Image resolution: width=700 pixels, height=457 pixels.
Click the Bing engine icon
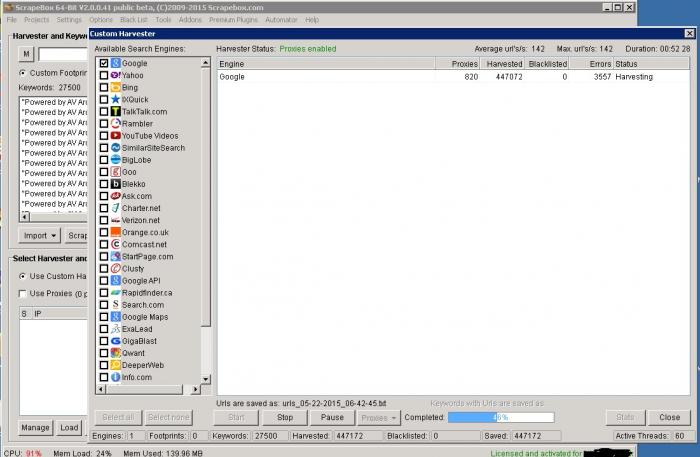[116, 87]
